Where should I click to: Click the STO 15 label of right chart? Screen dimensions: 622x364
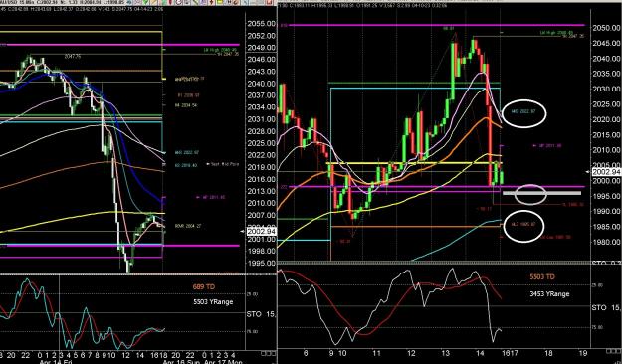point(606,308)
